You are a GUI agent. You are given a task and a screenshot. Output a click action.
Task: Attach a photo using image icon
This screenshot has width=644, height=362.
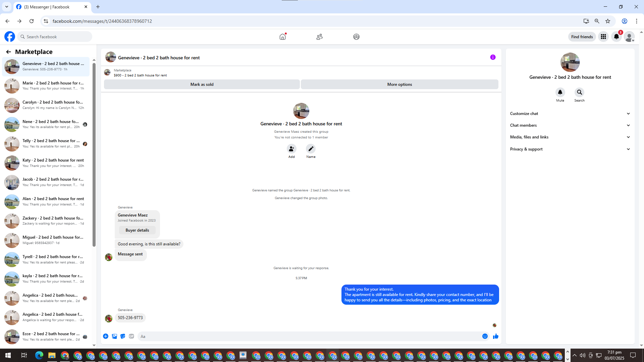coord(114,336)
